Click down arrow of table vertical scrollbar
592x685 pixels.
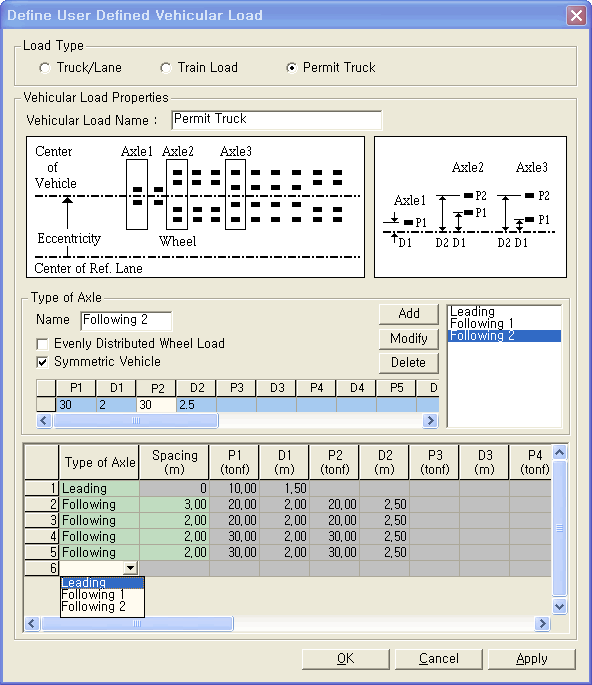pos(560,606)
